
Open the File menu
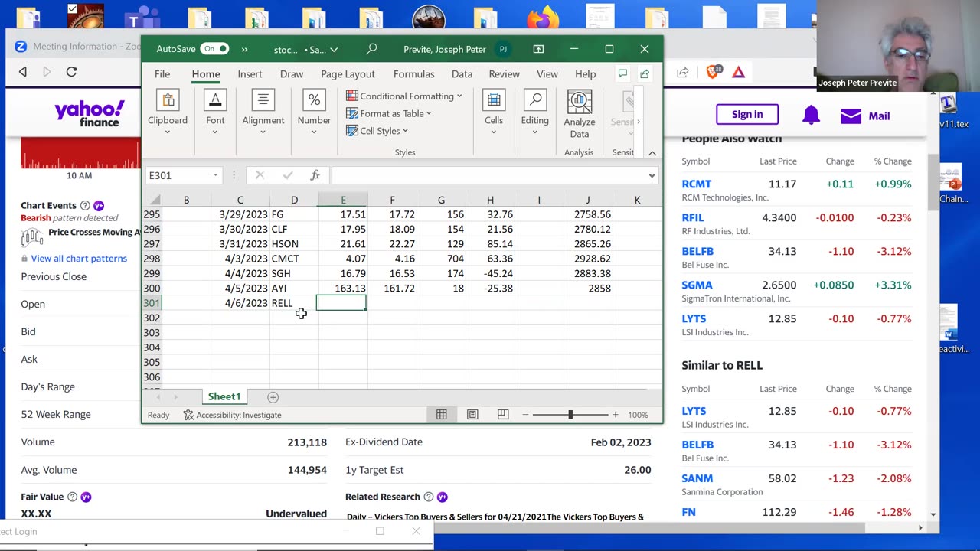(162, 74)
